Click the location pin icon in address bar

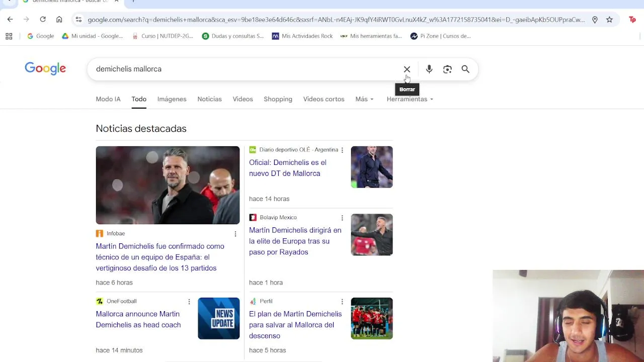pyautogui.click(x=595, y=20)
